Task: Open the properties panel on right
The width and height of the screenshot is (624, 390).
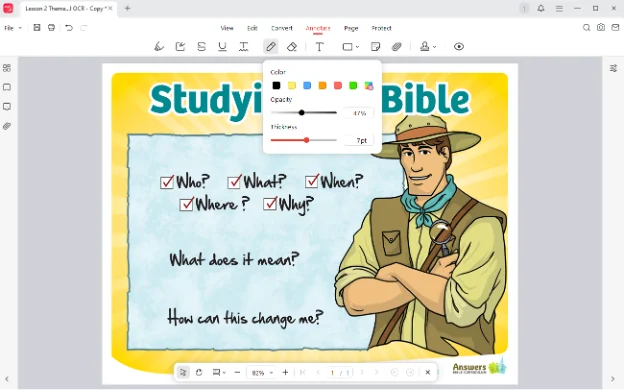Action: coord(613,68)
